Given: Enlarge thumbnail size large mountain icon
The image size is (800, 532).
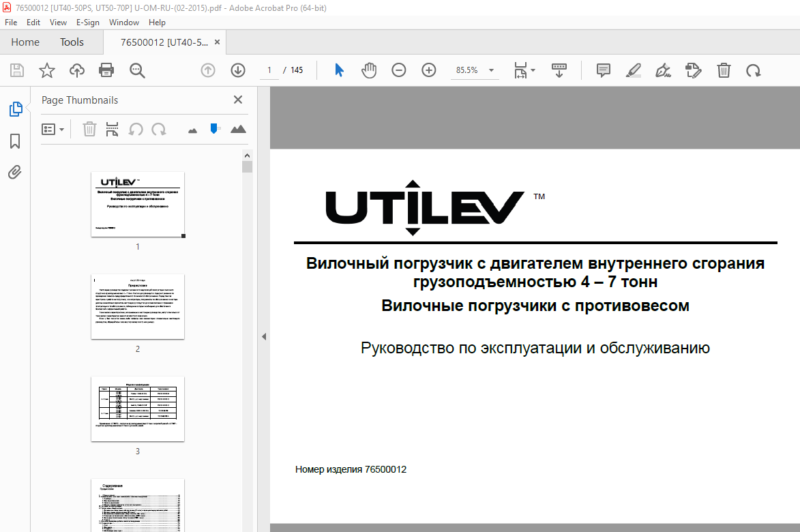Looking at the screenshot, I should (238, 129).
